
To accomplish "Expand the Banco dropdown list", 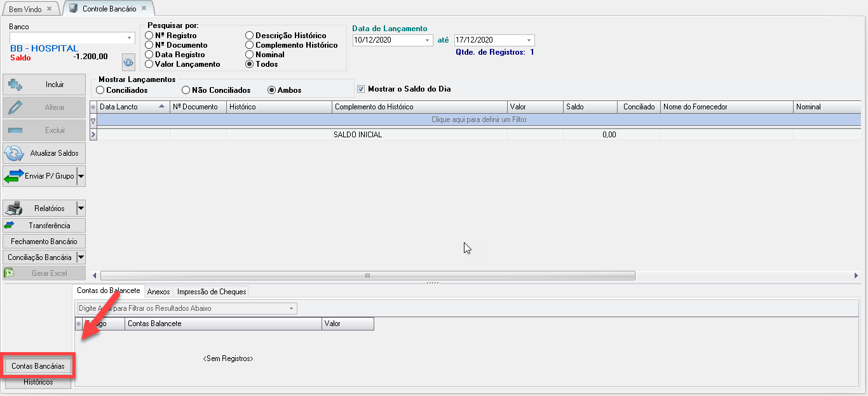I will (x=130, y=38).
